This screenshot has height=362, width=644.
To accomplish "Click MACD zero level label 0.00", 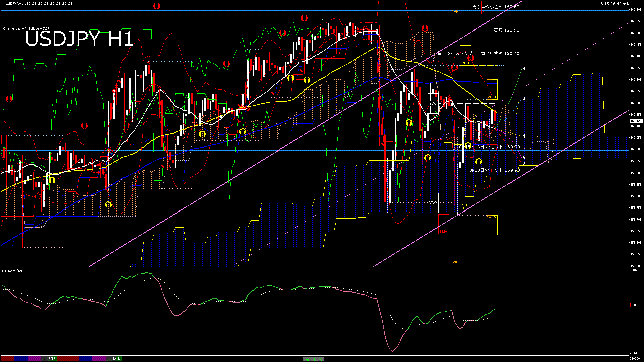I will coord(633,305).
